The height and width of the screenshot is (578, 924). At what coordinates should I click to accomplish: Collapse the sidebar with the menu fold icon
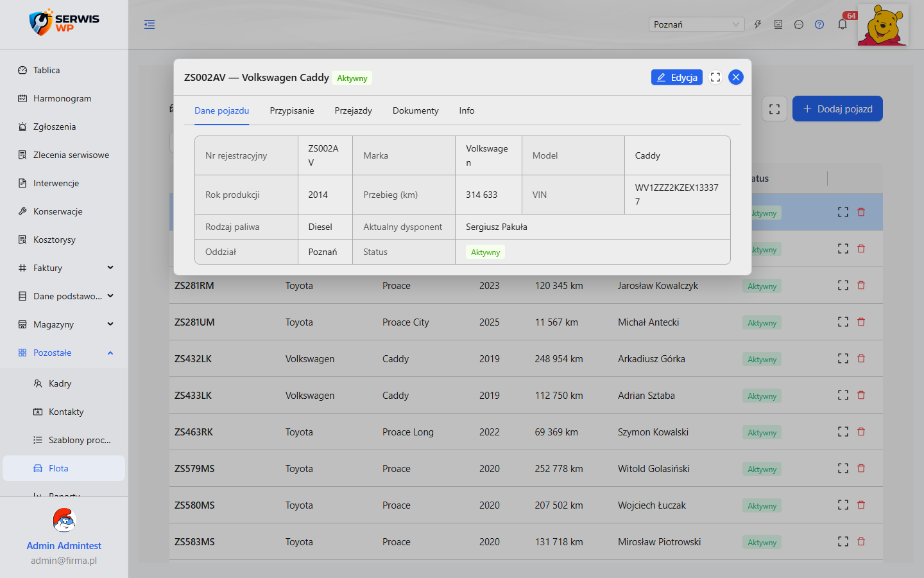[x=150, y=24]
